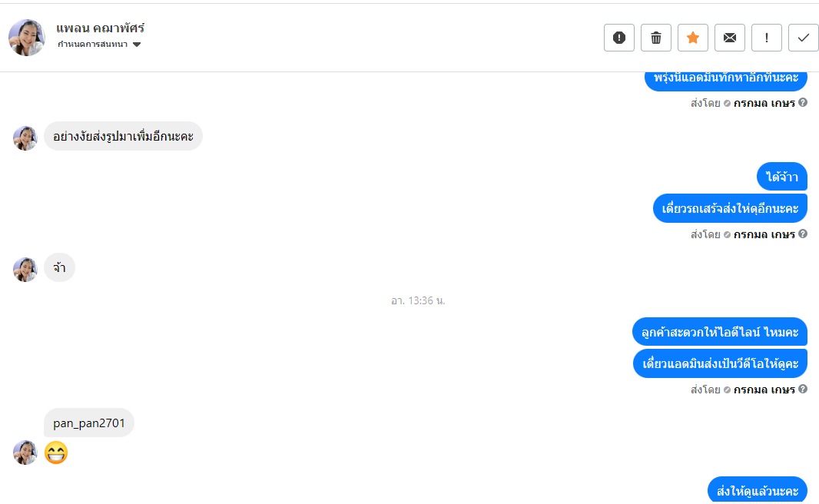Click sender name กรกมล เกษร under ได้จ้าา reply

point(764,234)
